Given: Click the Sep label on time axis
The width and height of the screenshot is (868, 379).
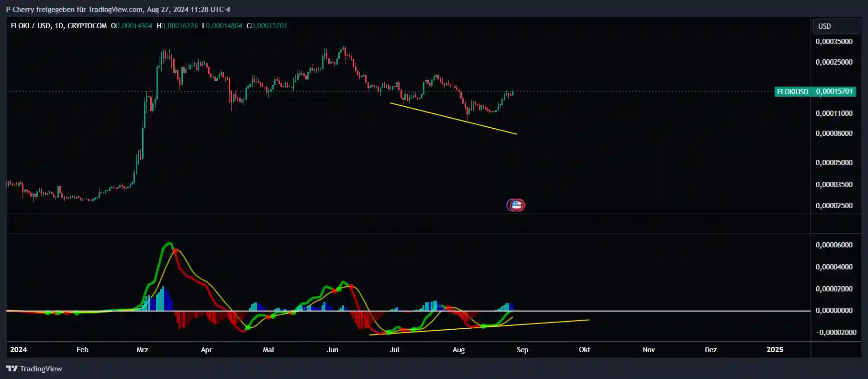Looking at the screenshot, I should (523, 350).
